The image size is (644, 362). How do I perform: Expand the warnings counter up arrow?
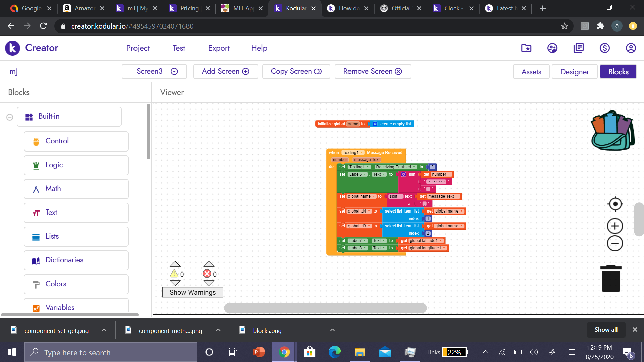[175, 264]
